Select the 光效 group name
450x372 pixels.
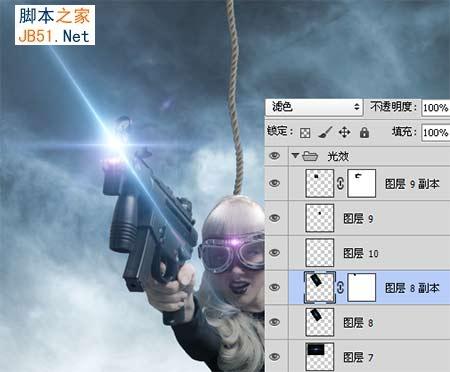click(x=338, y=156)
